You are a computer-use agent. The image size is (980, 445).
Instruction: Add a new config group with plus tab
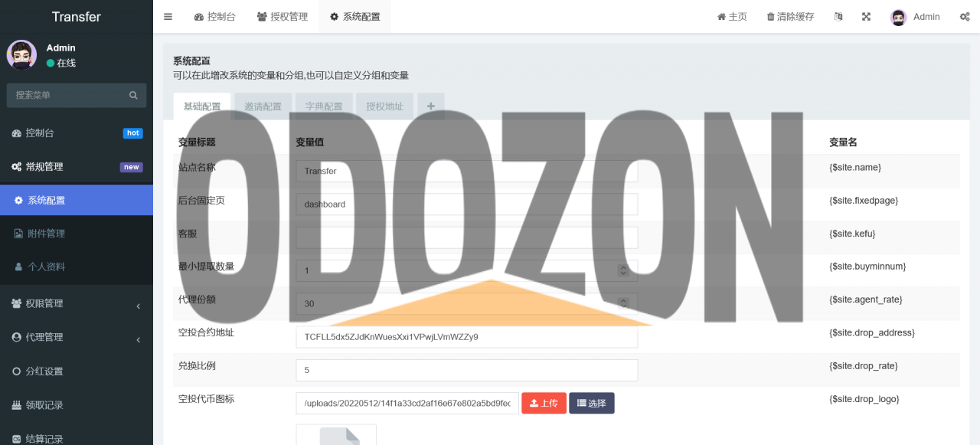point(431,106)
